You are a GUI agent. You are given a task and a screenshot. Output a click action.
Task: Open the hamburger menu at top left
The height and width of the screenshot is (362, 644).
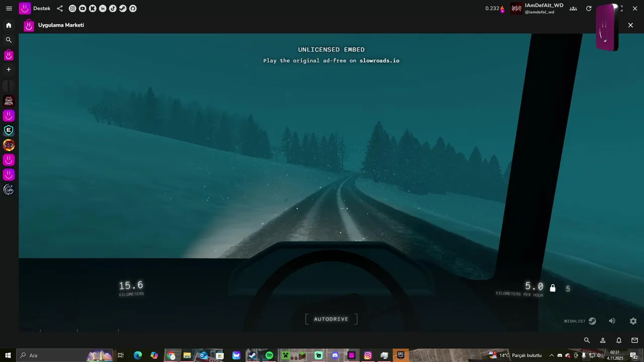[9, 9]
